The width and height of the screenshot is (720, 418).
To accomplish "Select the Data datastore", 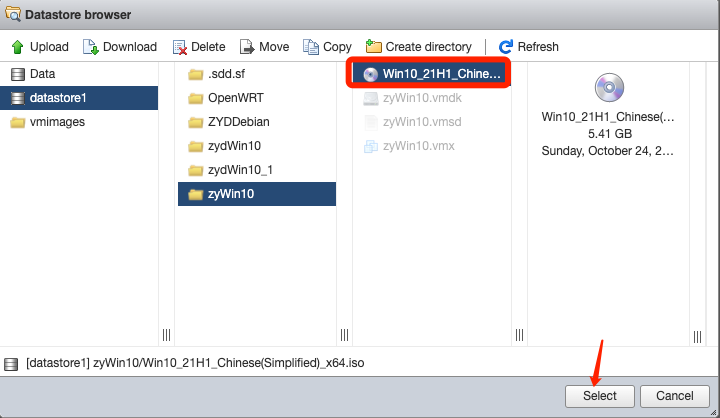I will [x=79, y=74].
